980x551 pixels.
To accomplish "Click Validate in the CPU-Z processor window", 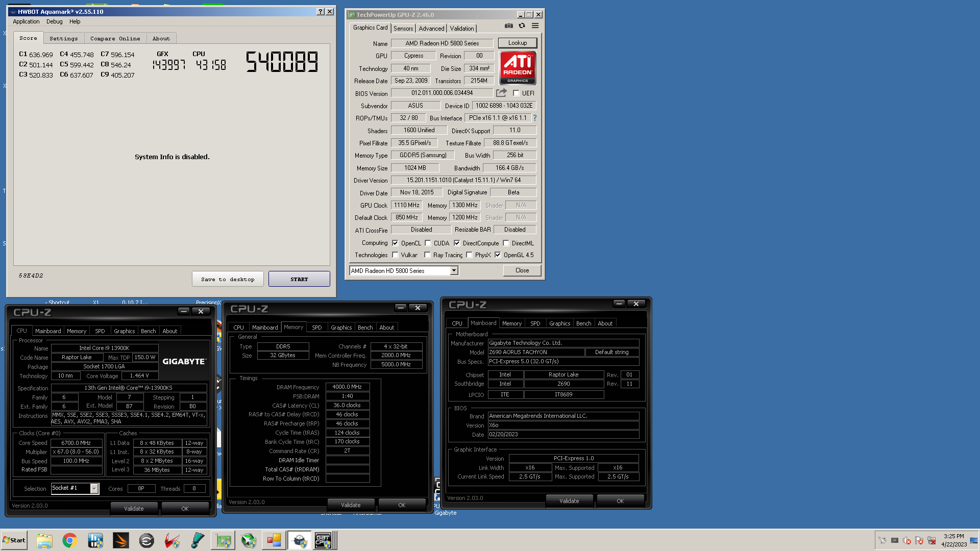I will coord(134,509).
